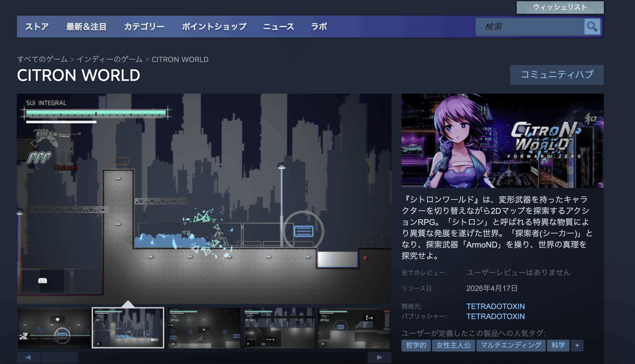Click the 『シトロンワールド』 description paragraph

498,228
